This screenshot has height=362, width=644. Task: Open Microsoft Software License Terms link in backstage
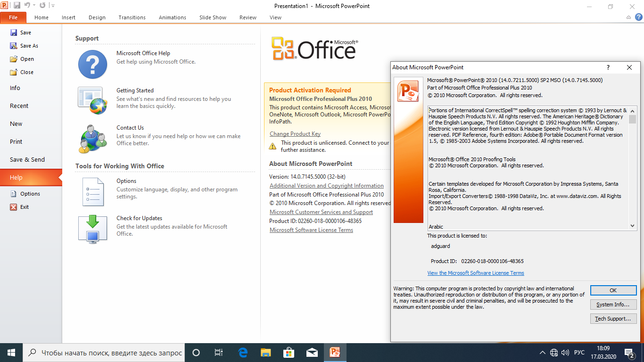coord(311,230)
